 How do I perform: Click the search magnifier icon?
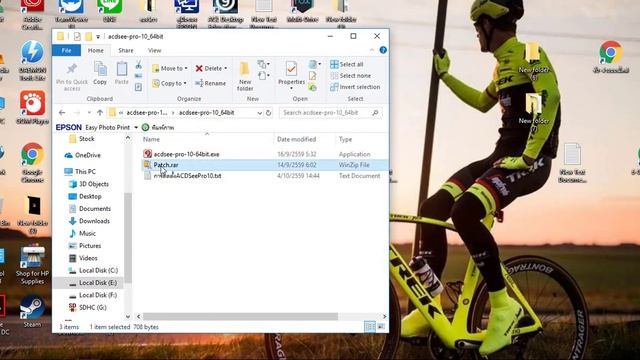[375, 113]
